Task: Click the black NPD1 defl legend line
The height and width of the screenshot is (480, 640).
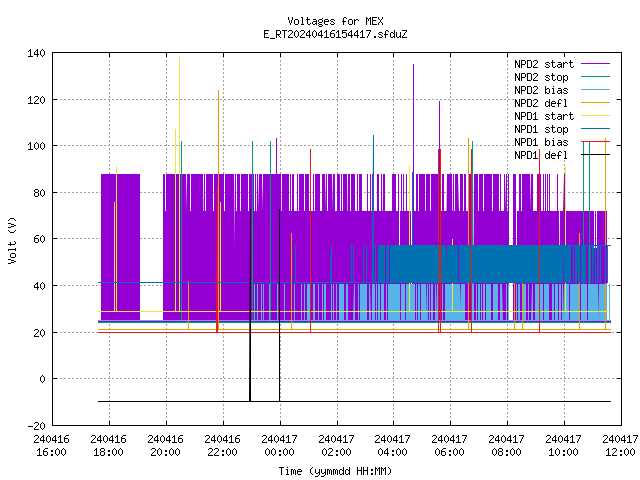Action: point(595,155)
